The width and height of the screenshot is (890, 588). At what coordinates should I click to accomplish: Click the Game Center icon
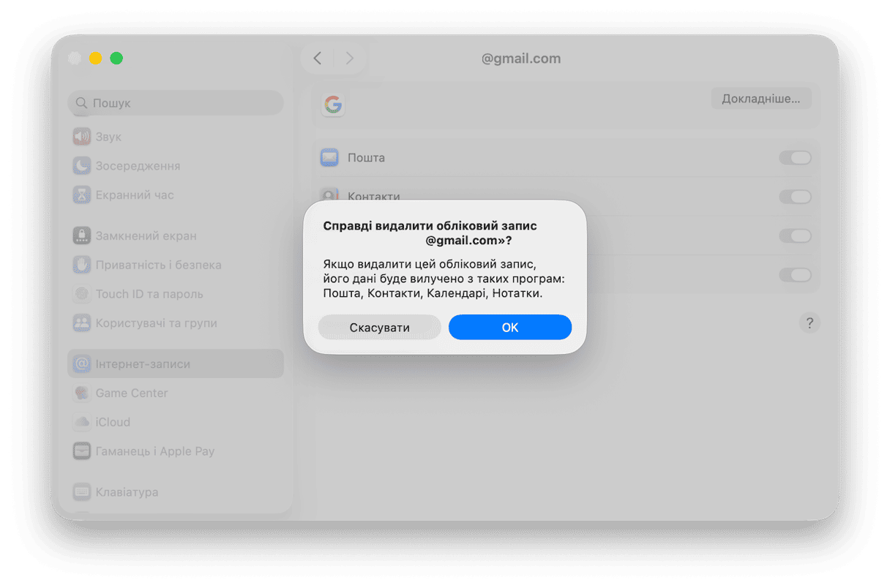point(82,393)
